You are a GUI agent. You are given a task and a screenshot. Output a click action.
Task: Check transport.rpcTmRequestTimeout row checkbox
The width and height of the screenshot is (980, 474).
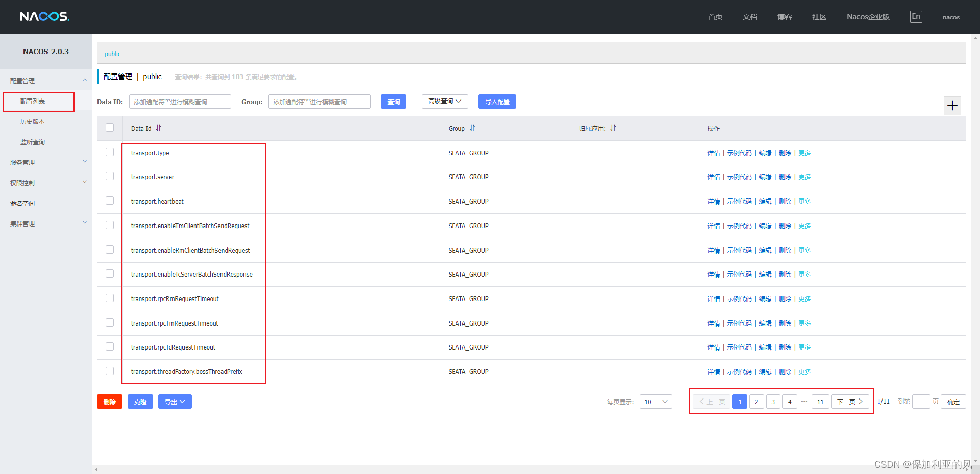pyautogui.click(x=110, y=322)
